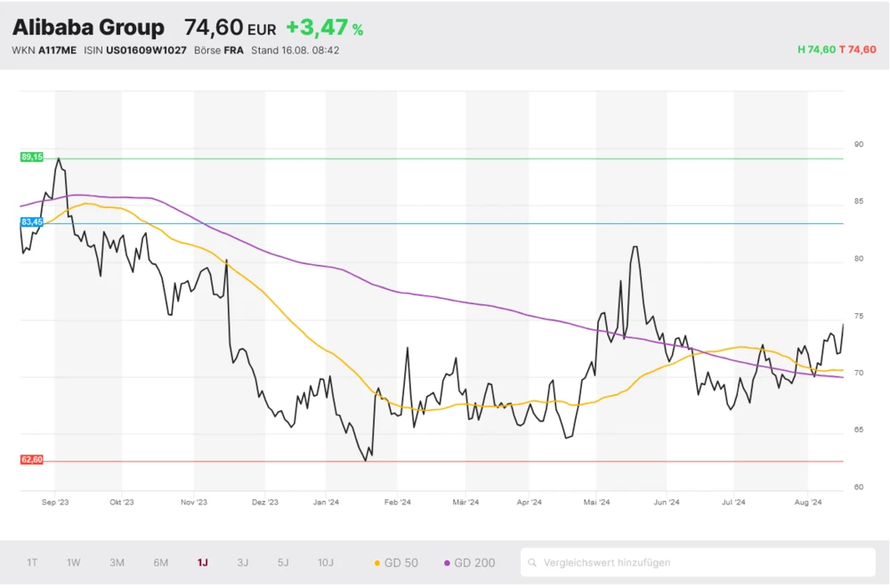Select the active 1J time range
The width and height of the screenshot is (890, 588).
pos(203,562)
